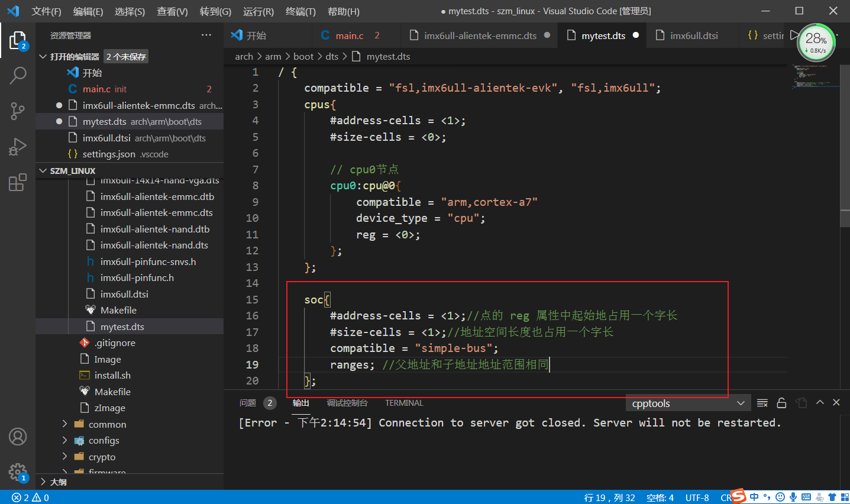Switch to the 问题 panel tab
This screenshot has height=504, width=850.
click(x=248, y=403)
